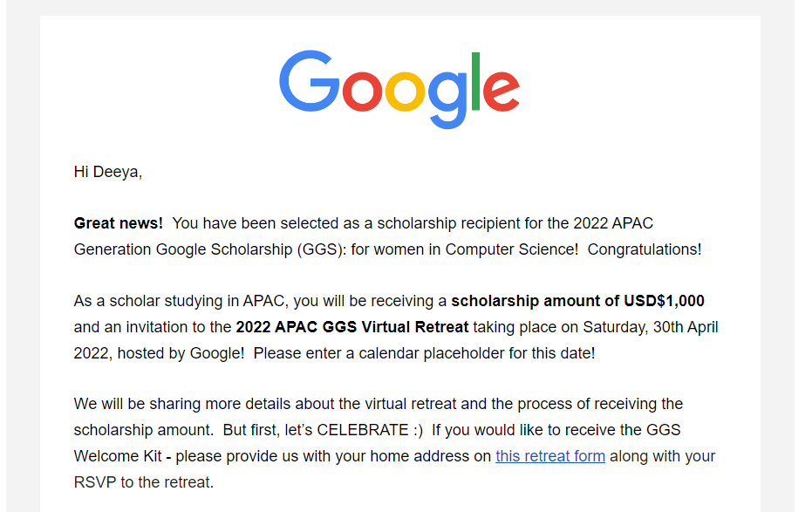Viewport: 812px width, 512px height.
Task: Click the final red e in logo
Action: 502,91
